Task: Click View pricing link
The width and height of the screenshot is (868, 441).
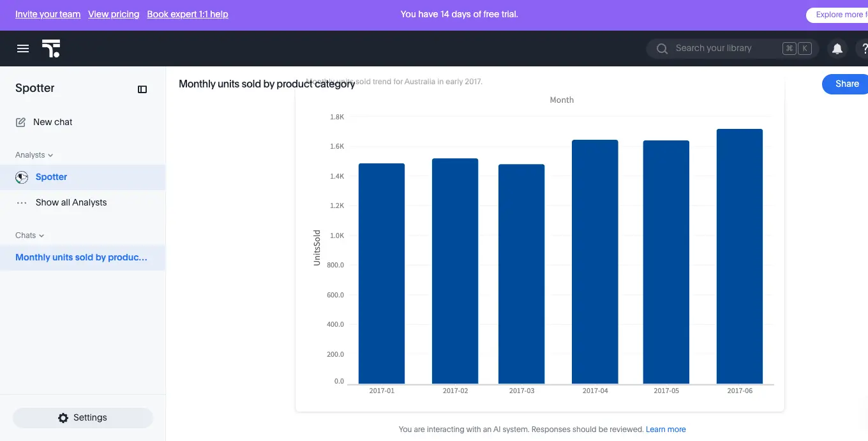Action: (x=114, y=14)
